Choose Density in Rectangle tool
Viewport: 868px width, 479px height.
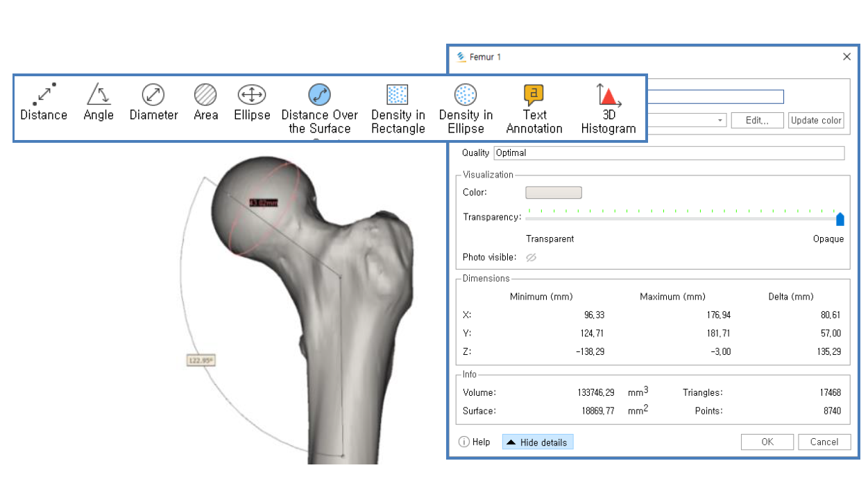pyautogui.click(x=398, y=109)
